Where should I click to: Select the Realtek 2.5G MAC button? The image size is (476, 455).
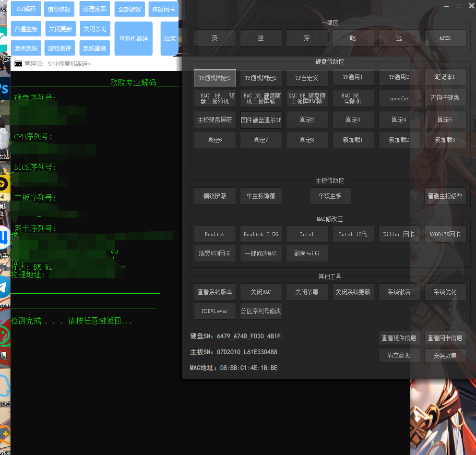pos(261,234)
